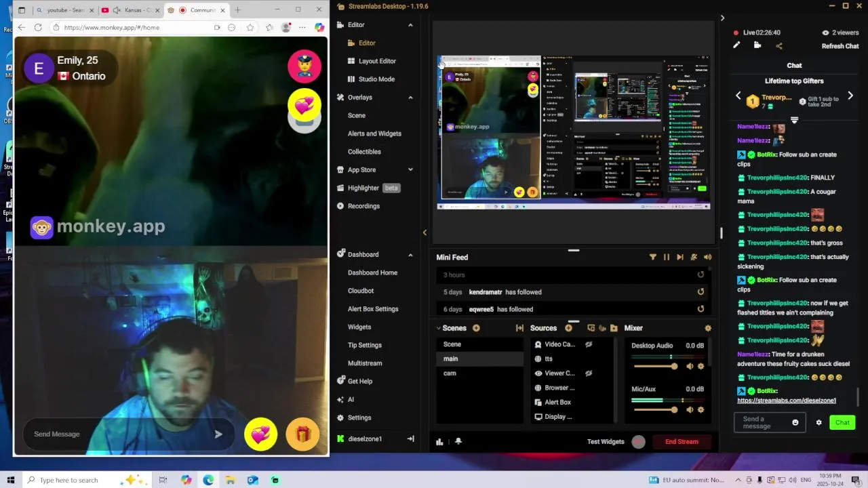Open the Scenes collection dropdown arrow
The height and width of the screenshot is (488, 868).
[439, 328]
